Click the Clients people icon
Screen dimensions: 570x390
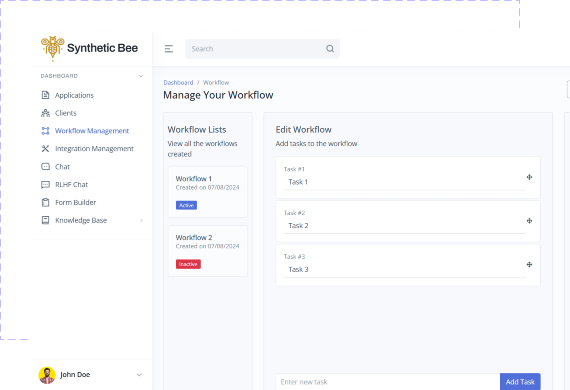coord(45,113)
